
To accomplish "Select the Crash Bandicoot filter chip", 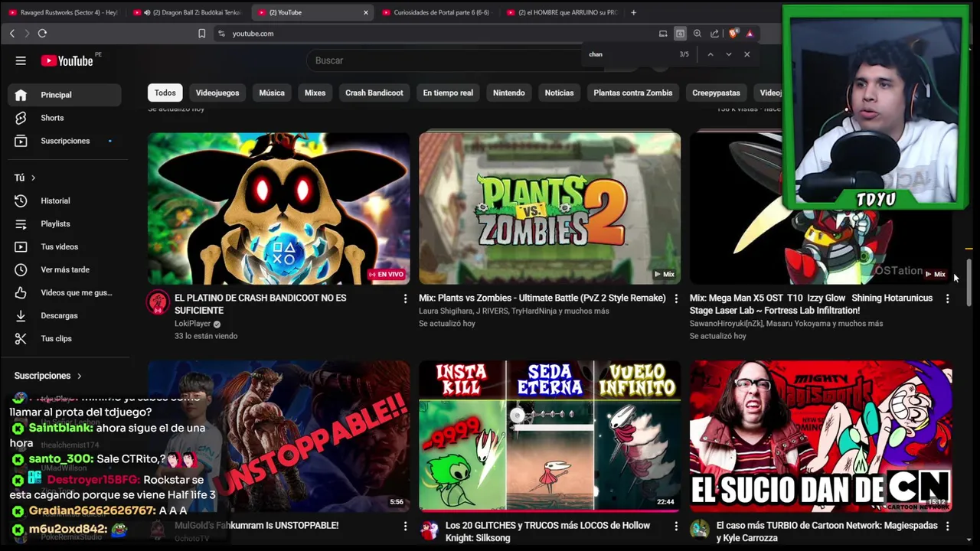I will click(374, 93).
